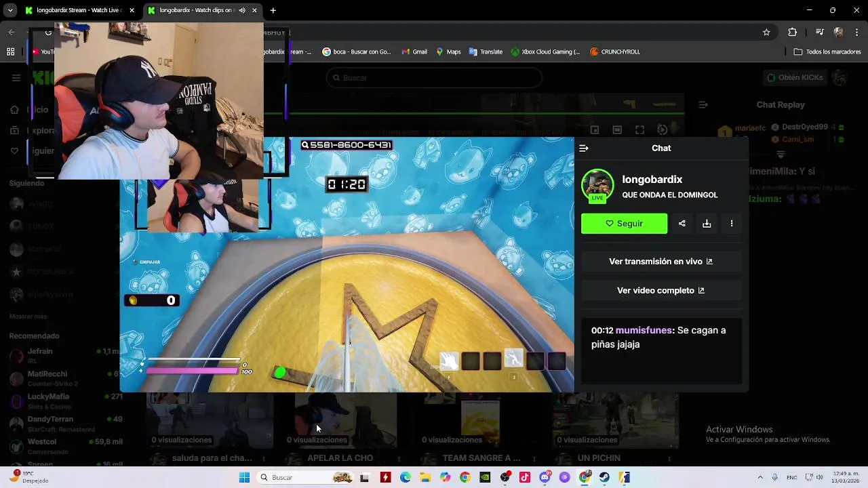The image size is (868, 488).
Task: Expand Mostrar más in the Siguiendo list
Action: (x=28, y=317)
